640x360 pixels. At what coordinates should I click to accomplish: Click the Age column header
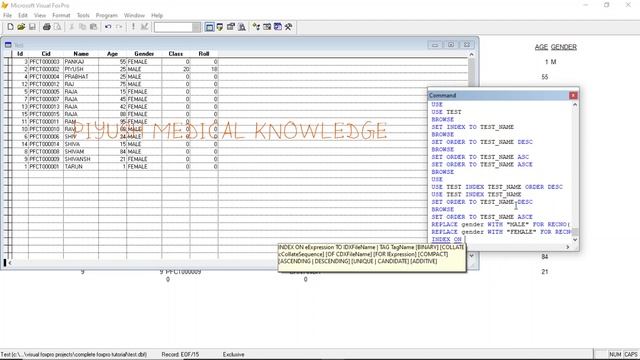(x=112, y=54)
